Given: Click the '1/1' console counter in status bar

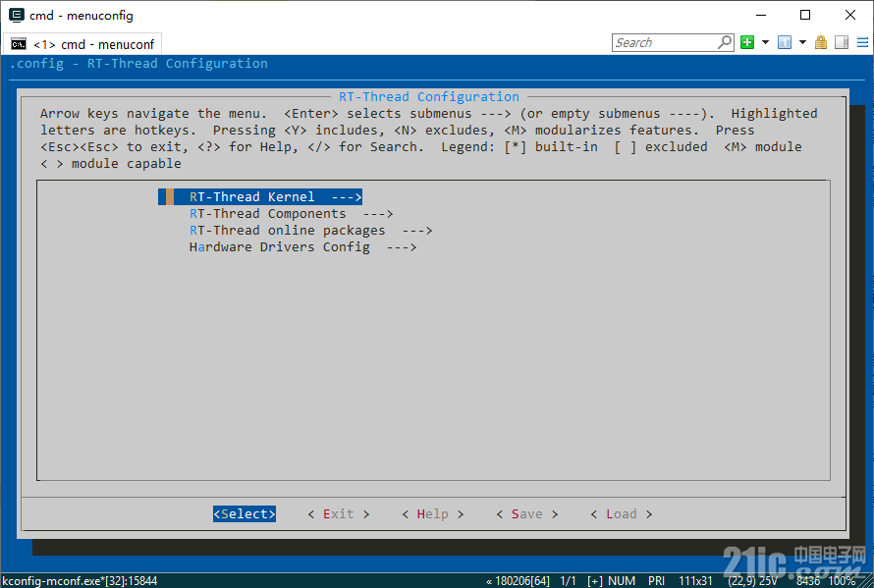Looking at the screenshot, I should point(568,581).
